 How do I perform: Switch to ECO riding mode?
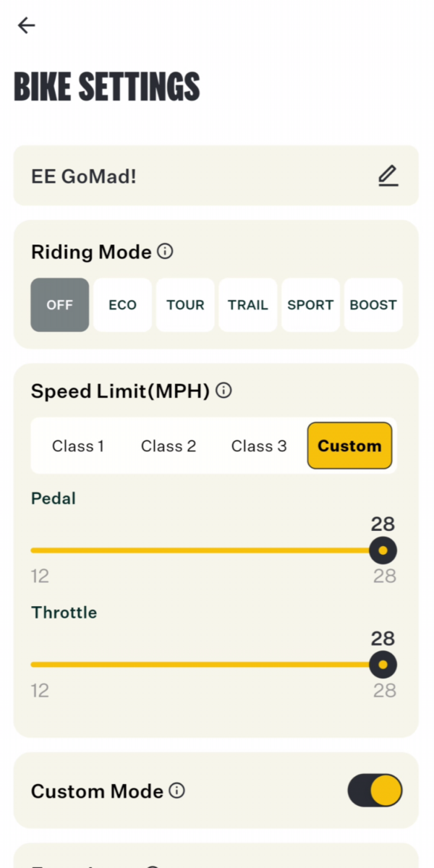122,305
